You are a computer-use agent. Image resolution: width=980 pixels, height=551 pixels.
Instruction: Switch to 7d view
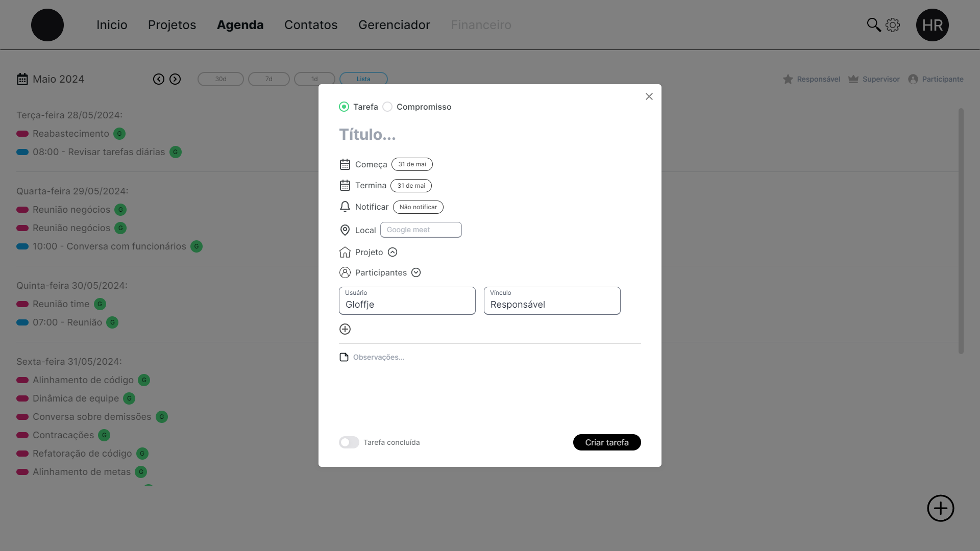269,79
